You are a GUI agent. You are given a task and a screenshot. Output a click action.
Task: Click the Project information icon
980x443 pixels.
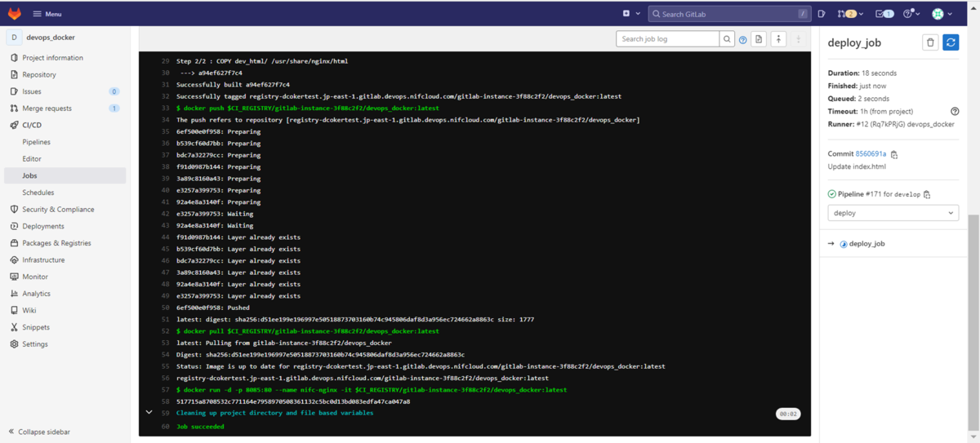point(14,58)
